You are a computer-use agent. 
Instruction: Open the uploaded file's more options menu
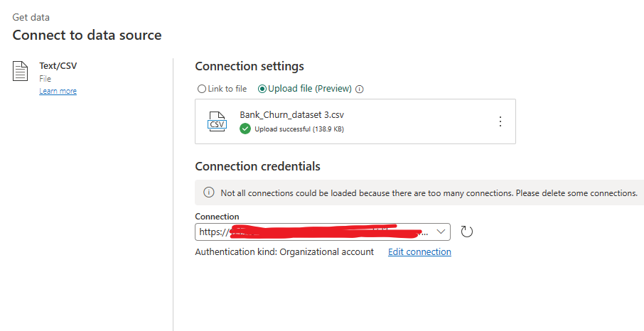point(500,121)
